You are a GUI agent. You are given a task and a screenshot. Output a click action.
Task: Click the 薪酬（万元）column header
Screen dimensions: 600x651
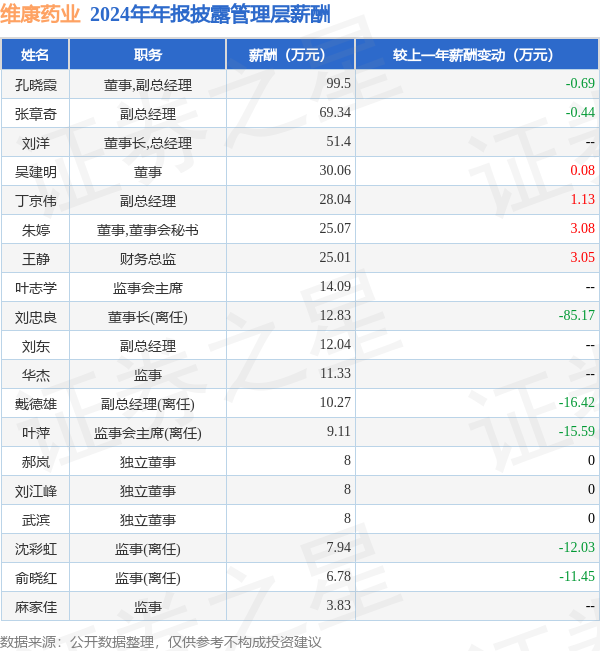291,54
